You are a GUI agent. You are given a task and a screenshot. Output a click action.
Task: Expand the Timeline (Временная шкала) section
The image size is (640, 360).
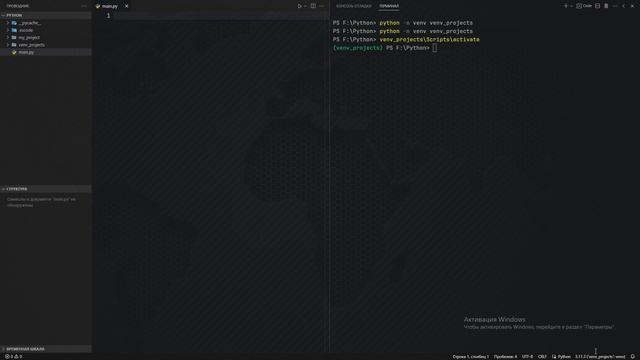coord(46,349)
